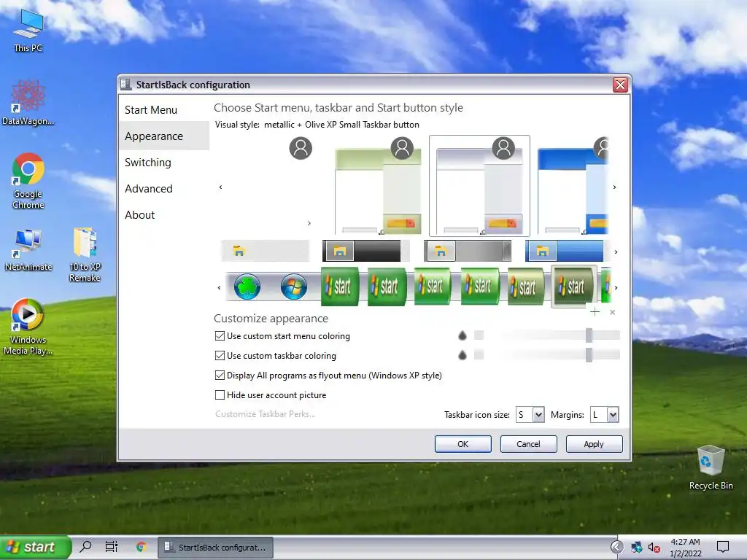Click the muted volume tray icon
This screenshot has width=747, height=560.
[654, 548]
